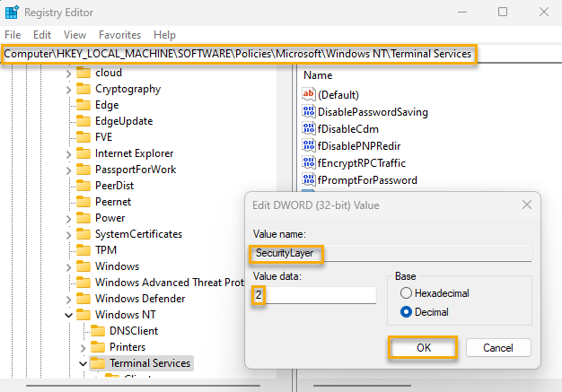Click the DWORD icon beside DisablePasswordSaving
This screenshot has height=392, width=562.
(309, 112)
